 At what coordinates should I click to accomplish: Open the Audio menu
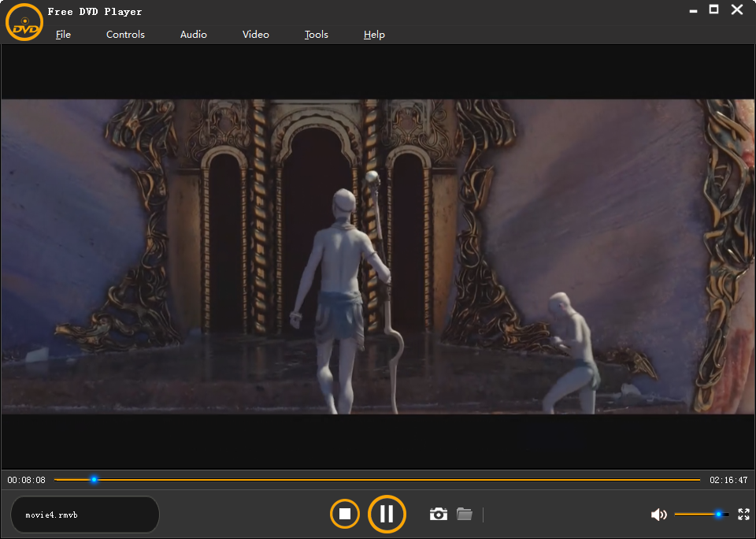[x=194, y=34]
